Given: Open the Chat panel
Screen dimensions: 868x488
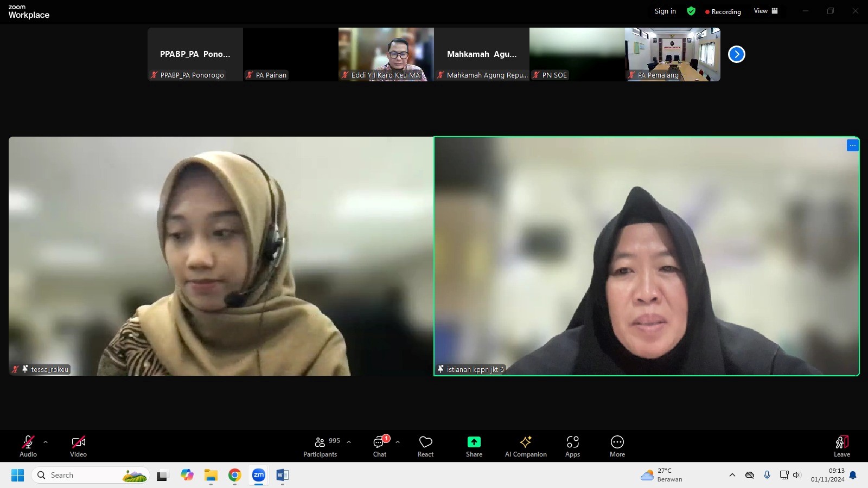Looking at the screenshot, I should [379, 446].
